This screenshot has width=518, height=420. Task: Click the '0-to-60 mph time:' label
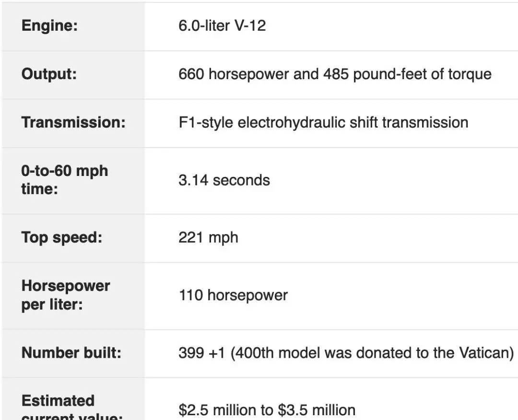(65, 180)
